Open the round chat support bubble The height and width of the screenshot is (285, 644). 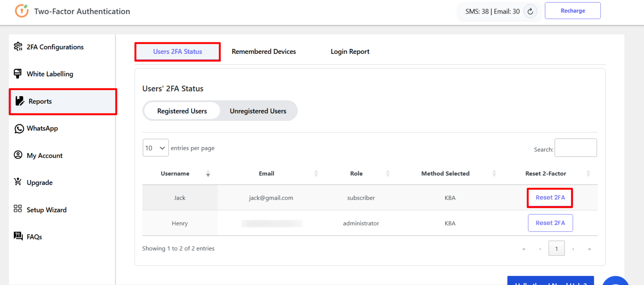(x=615, y=281)
